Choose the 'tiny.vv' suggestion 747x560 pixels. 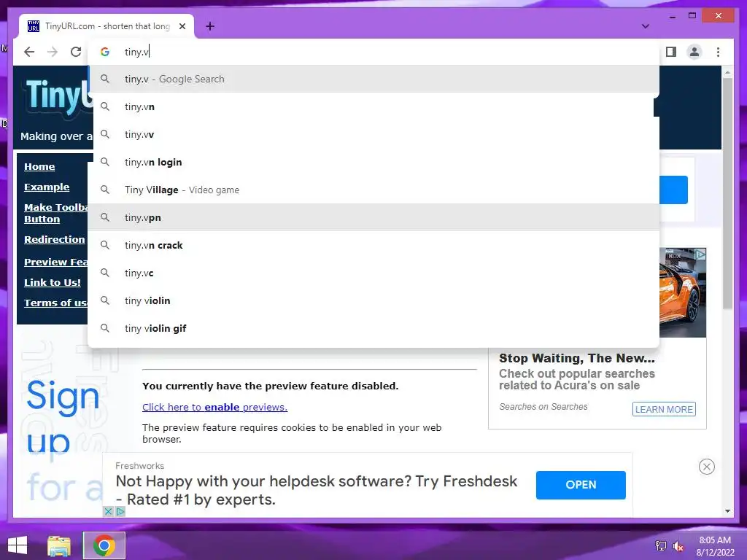point(374,134)
